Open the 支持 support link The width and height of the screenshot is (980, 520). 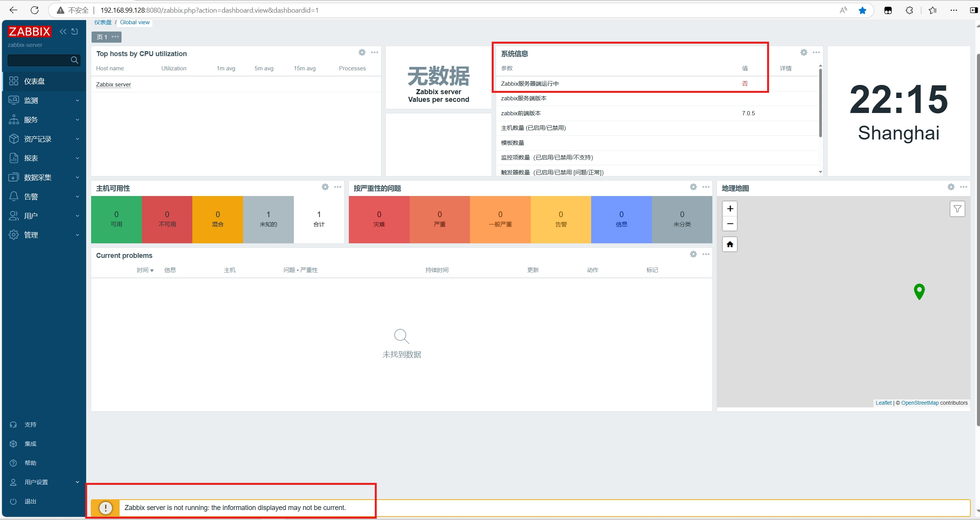coord(30,424)
